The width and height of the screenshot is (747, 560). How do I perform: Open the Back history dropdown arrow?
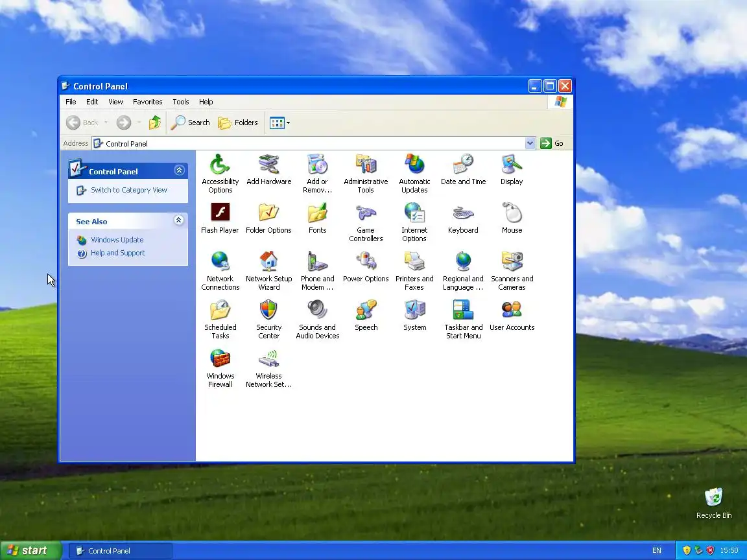pyautogui.click(x=106, y=122)
